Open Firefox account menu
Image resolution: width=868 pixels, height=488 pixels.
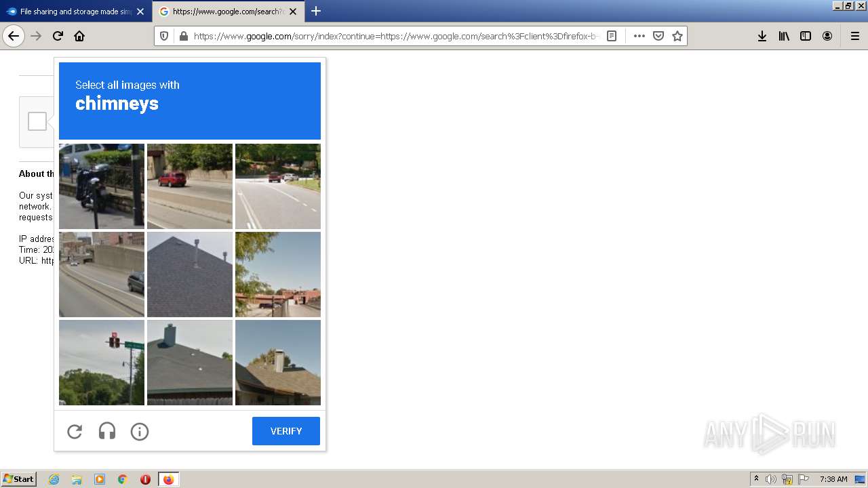click(827, 36)
